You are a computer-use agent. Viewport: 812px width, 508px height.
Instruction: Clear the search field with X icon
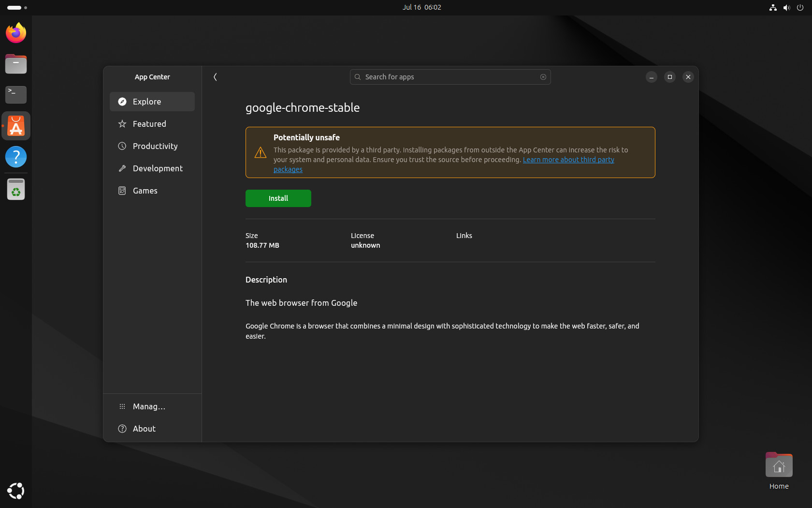click(543, 77)
